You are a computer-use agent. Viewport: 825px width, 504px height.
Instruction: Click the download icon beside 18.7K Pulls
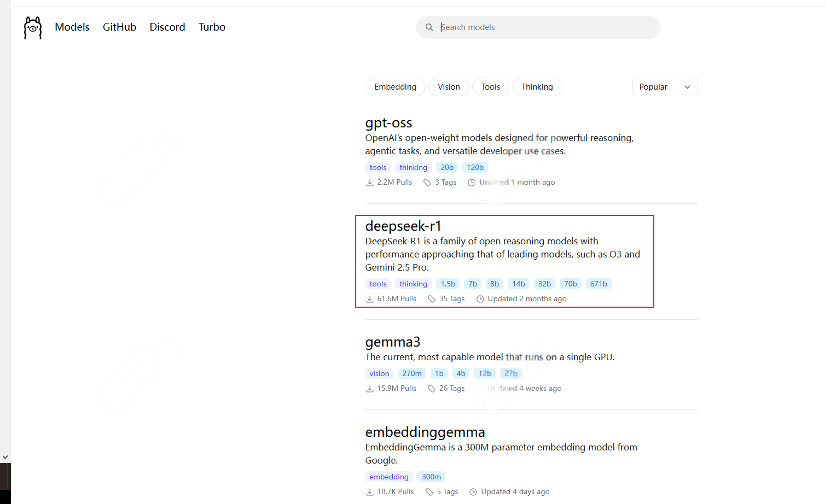click(370, 492)
